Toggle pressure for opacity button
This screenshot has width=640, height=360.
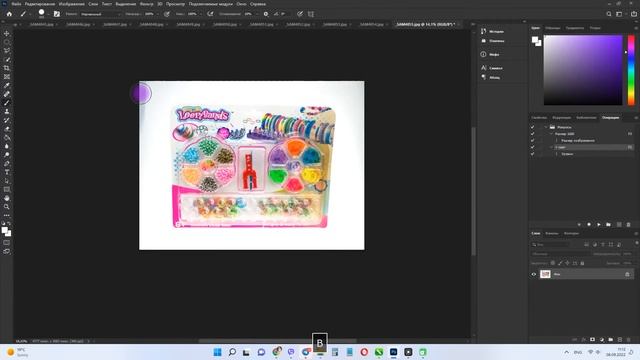[x=167, y=14]
